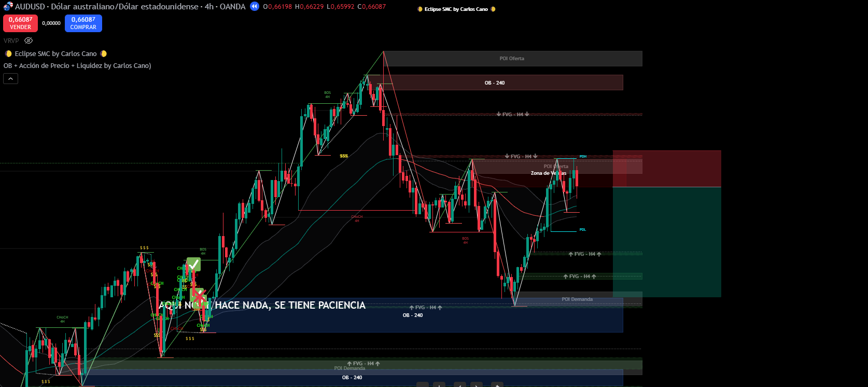This screenshot has height=387, width=868.
Task: Click the AUDUSD flag icon
Action: point(8,7)
